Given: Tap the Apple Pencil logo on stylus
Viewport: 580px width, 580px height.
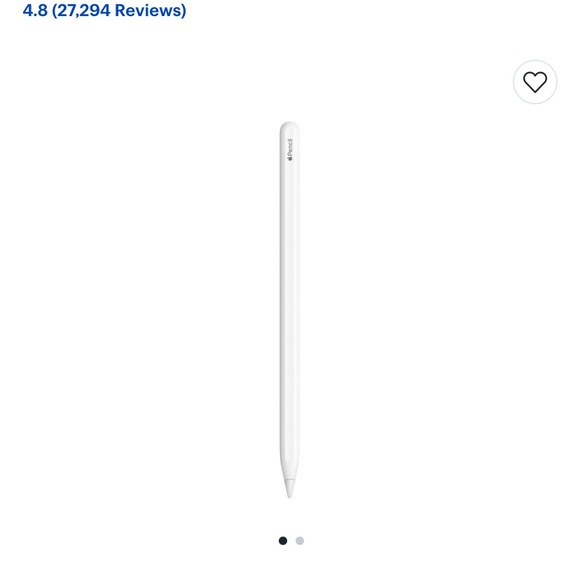Looking at the screenshot, I should click(290, 150).
